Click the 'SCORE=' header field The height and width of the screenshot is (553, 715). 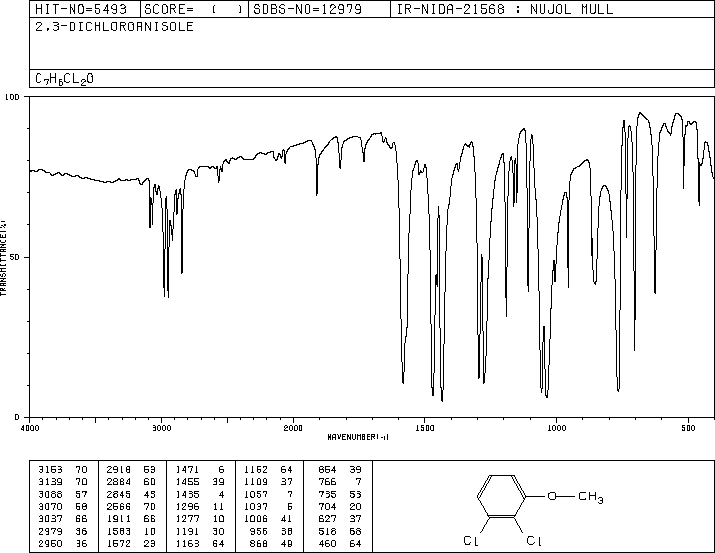194,9
